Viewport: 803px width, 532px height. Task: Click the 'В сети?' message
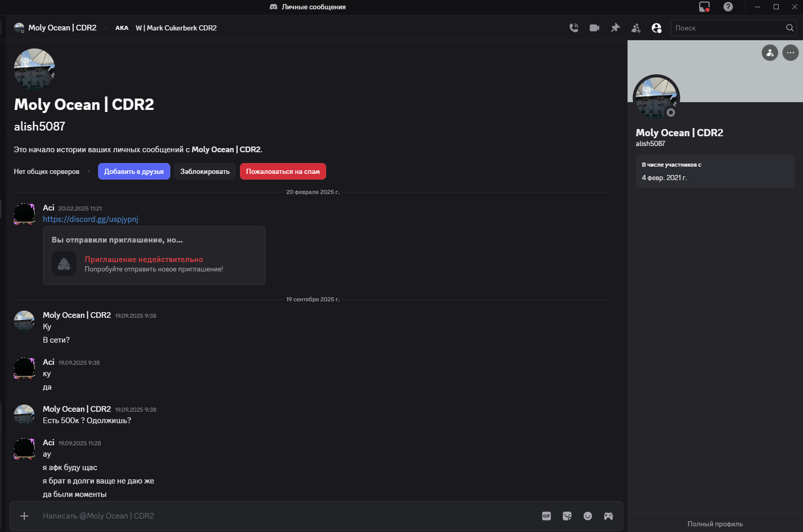click(x=56, y=340)
